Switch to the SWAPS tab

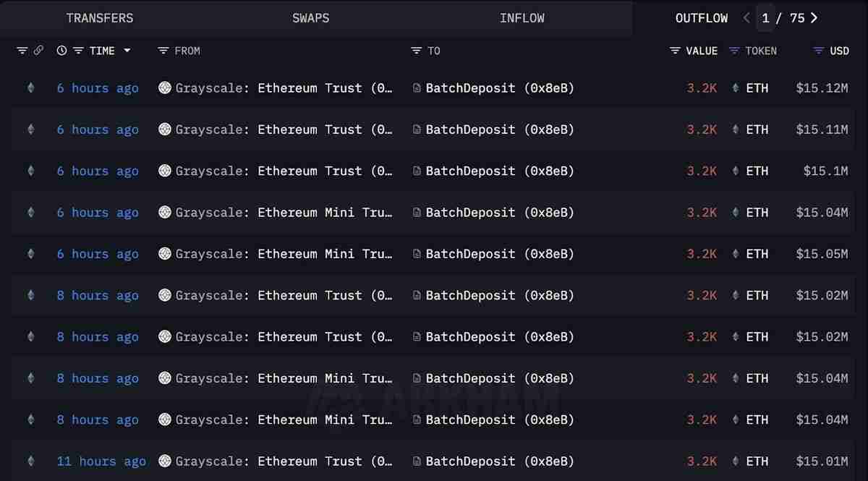click(311, 17)
